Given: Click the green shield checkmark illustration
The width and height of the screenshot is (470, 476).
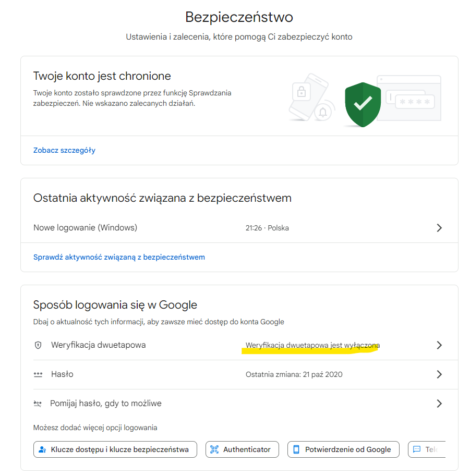Looking at the screenshot, I should pyautogui.click(x=362, y=104).
